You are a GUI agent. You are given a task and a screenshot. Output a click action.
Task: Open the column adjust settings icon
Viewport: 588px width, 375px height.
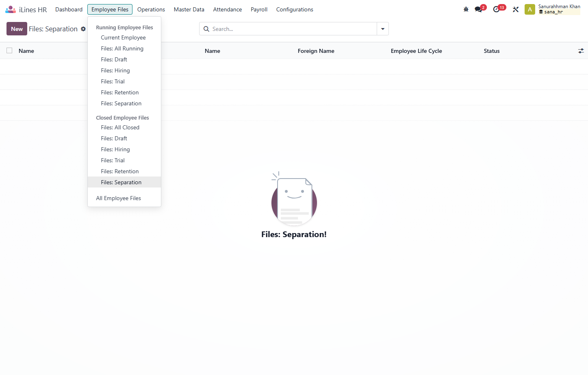point(581,51)
